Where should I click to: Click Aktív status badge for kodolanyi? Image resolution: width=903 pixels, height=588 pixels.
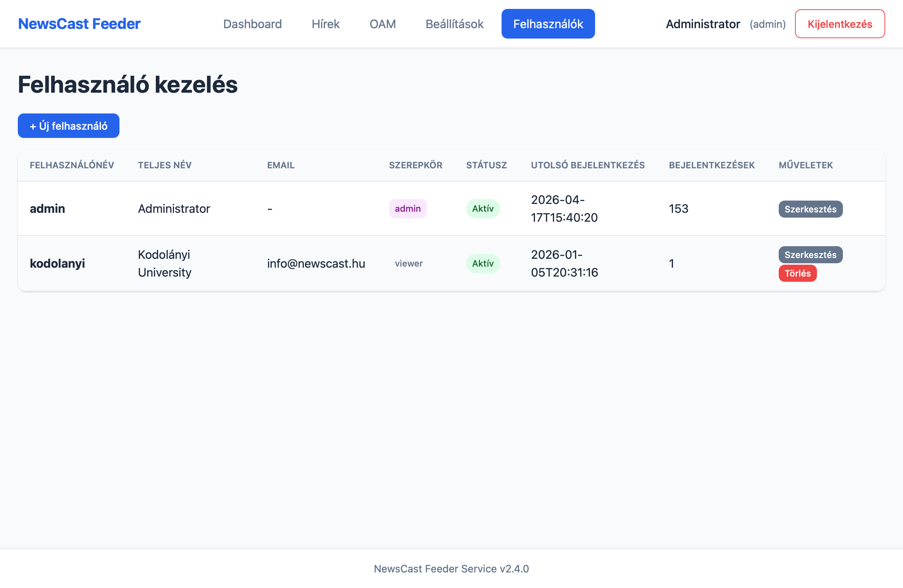click(483, 264)
